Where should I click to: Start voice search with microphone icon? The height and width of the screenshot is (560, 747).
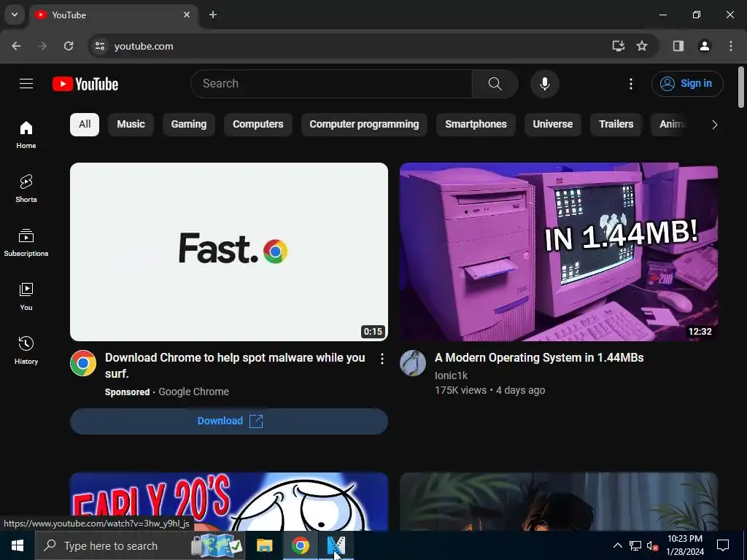click(x=544, y=84)
